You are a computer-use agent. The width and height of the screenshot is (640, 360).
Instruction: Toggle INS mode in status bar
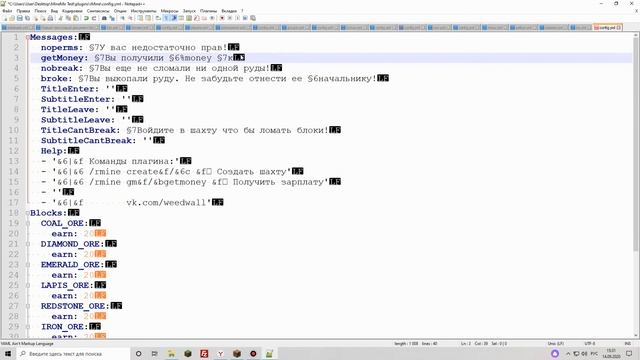click(x=628, y=344)
